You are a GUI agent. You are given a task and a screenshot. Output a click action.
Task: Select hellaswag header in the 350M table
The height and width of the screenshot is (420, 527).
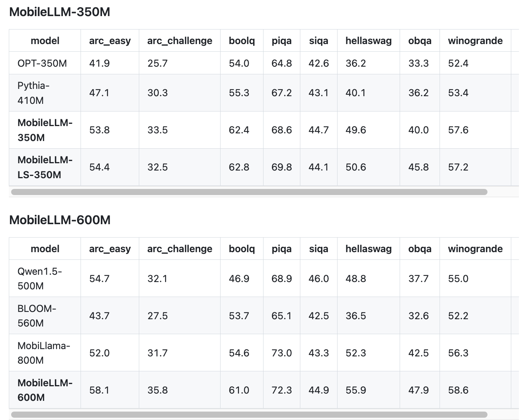(368, 41)
